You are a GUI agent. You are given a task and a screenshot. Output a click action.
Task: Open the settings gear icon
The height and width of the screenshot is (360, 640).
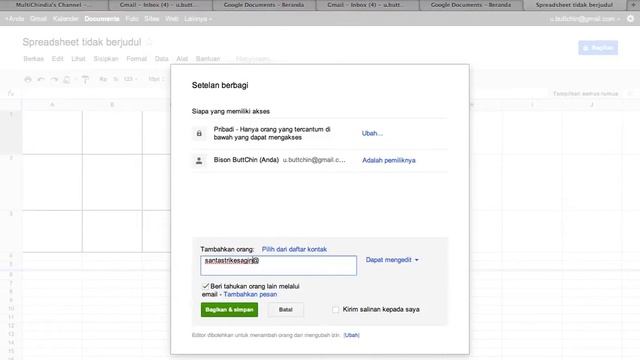coord(631,19)
